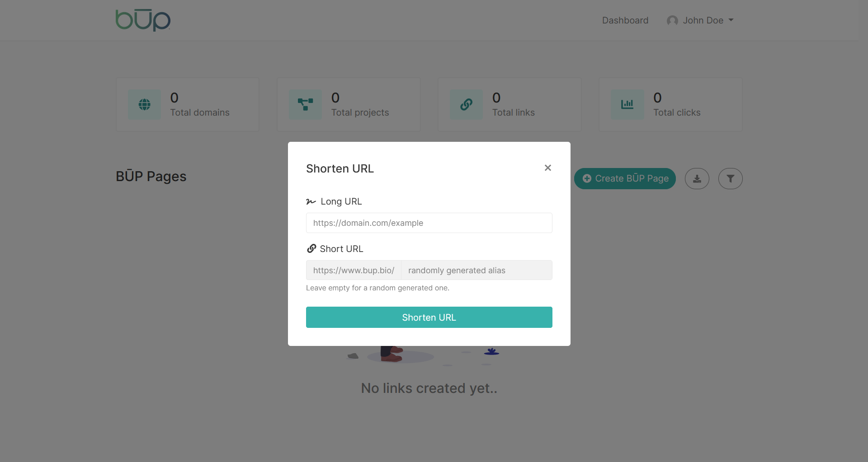The image size is (868, 462).
Task: Click the Total domains label
Action: (200, 113)
